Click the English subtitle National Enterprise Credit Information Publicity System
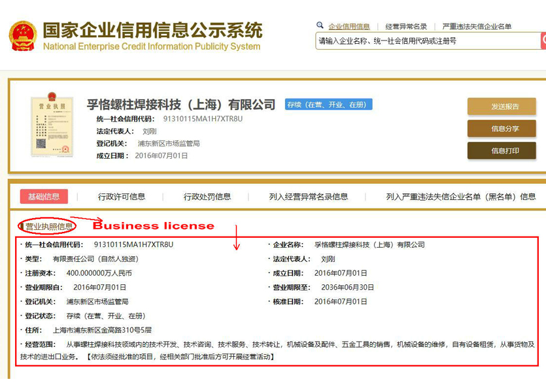Screen dimensions: 546x392 point(152,46)
